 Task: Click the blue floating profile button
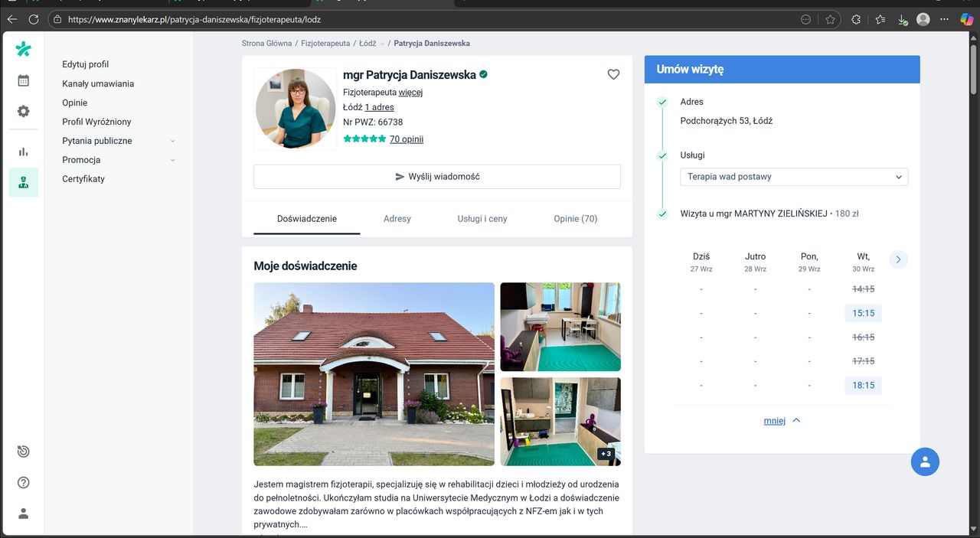click(925, 461)
